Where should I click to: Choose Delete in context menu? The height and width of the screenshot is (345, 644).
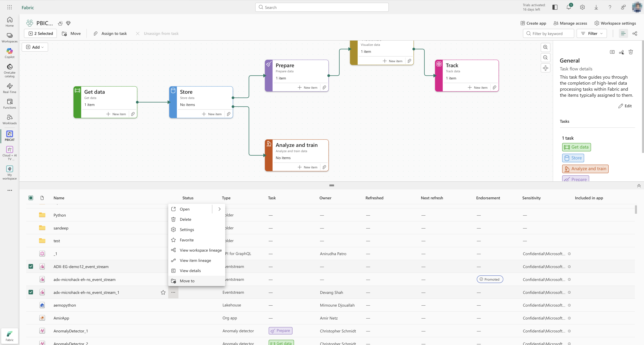coord(197,219)
